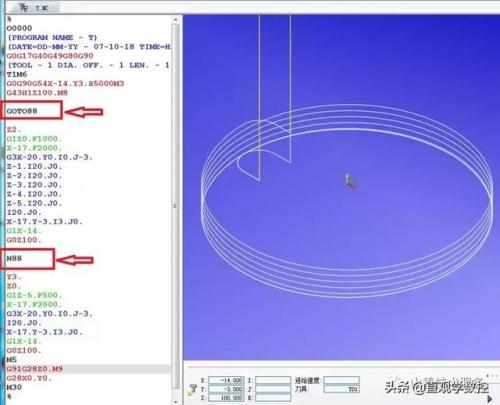Click the empty K value field
The width and height of the screenshot is (500, 405).
click(x=273, y=398)
